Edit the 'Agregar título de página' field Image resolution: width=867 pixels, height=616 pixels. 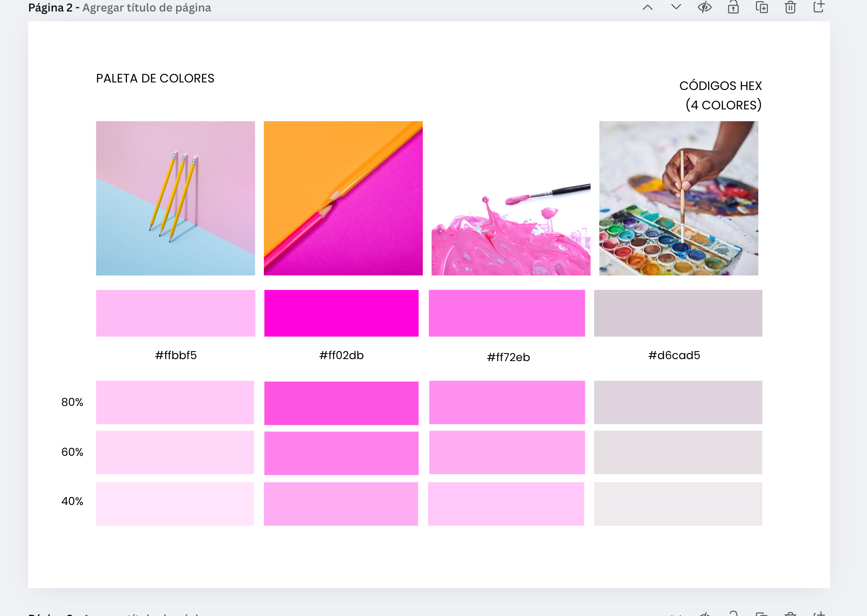click(147, 8)
